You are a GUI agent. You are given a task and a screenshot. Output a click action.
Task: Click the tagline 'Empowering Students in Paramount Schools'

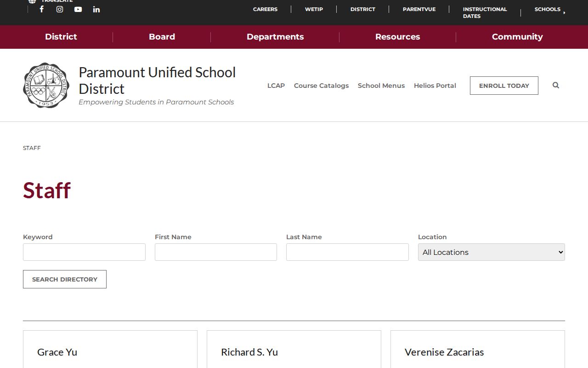point(156,102)
